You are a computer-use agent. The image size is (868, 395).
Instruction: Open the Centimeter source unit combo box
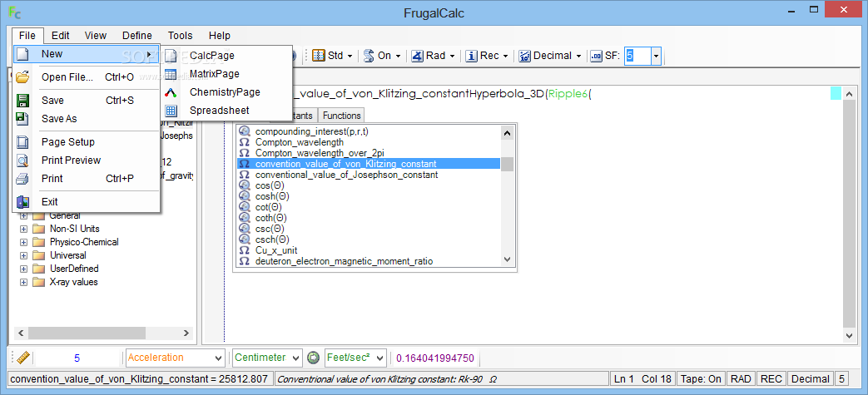click(x=267, y=358)
